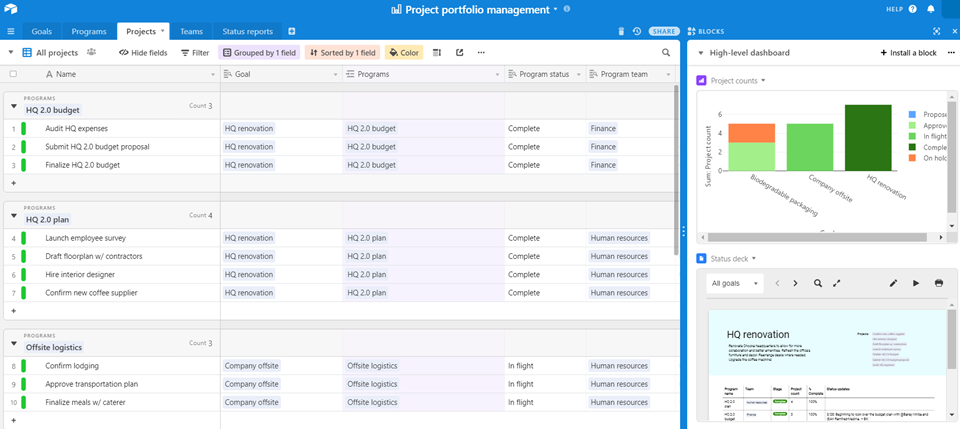Viewport: 960px width, 429px height.
Task: Click the SHARE button
Action: pyautogui.click(x=664, y=31)
